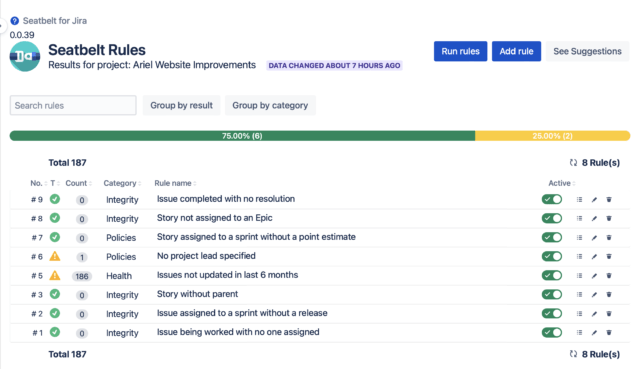Disable the sprint without a point estimate rule
640x369 pixels.
[x=552, y=237]
